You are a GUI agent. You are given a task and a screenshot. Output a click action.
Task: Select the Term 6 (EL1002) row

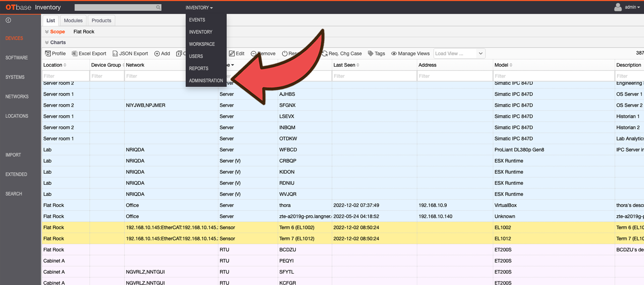343,227
